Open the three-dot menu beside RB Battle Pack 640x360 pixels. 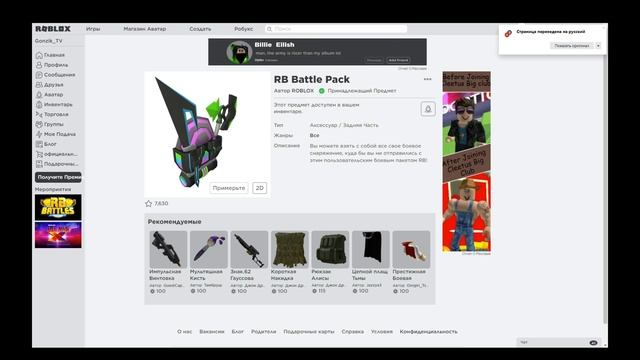pos(427,79)
